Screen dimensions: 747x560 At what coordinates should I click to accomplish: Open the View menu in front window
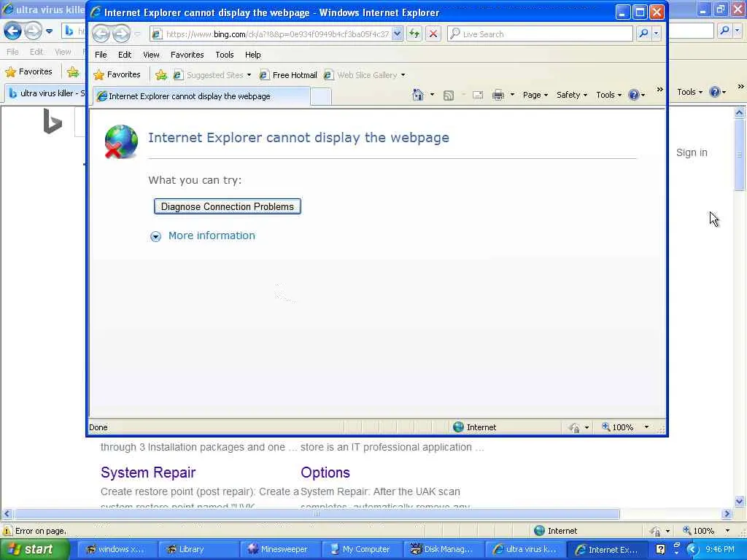point(151,55)
